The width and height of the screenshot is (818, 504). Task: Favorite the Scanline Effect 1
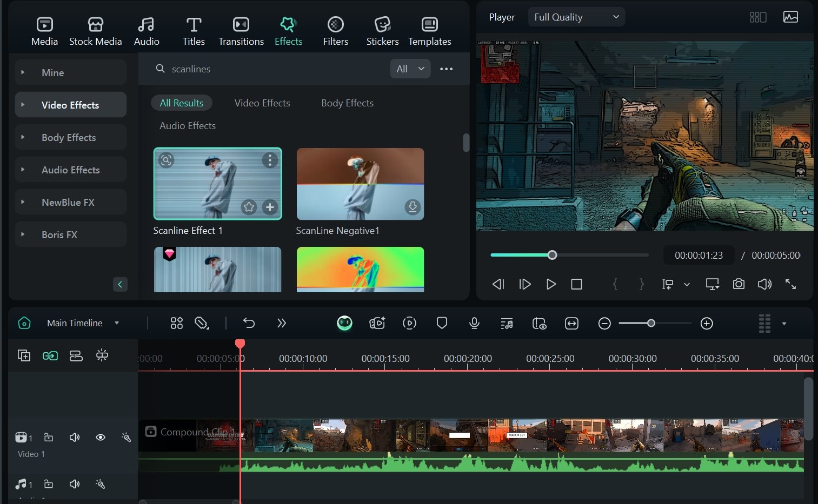pyautogui.click(x=249, y=207)
